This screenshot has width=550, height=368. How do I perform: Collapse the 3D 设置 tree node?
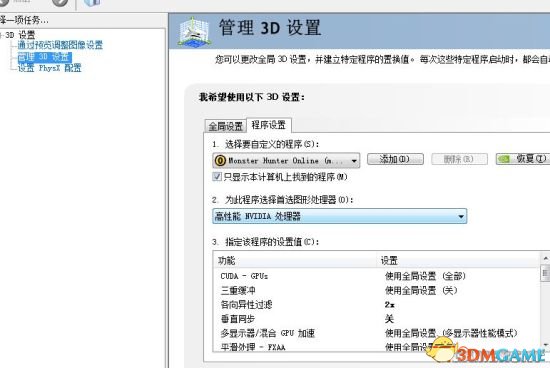point(1,35)
